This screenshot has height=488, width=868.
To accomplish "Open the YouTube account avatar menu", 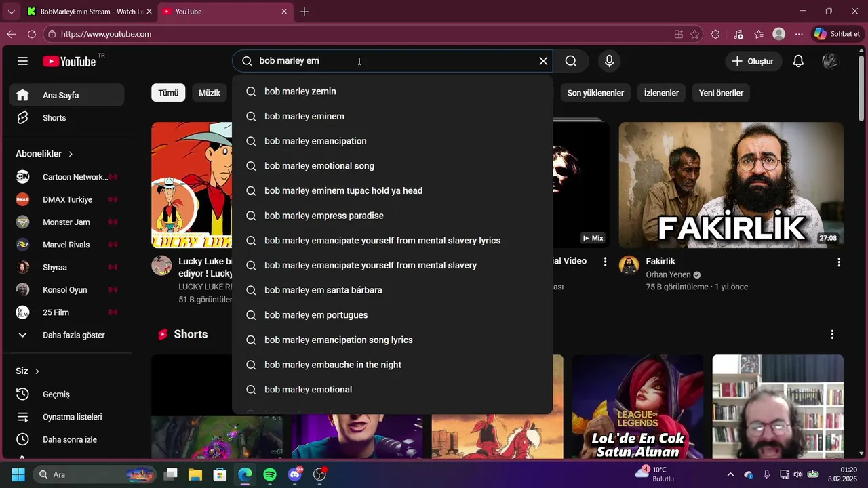I will (x=830, y=61).
